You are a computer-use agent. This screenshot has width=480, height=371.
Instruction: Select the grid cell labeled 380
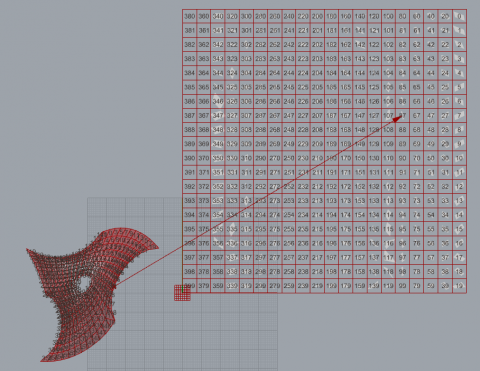pyautogui.click(x=190, y=16)
